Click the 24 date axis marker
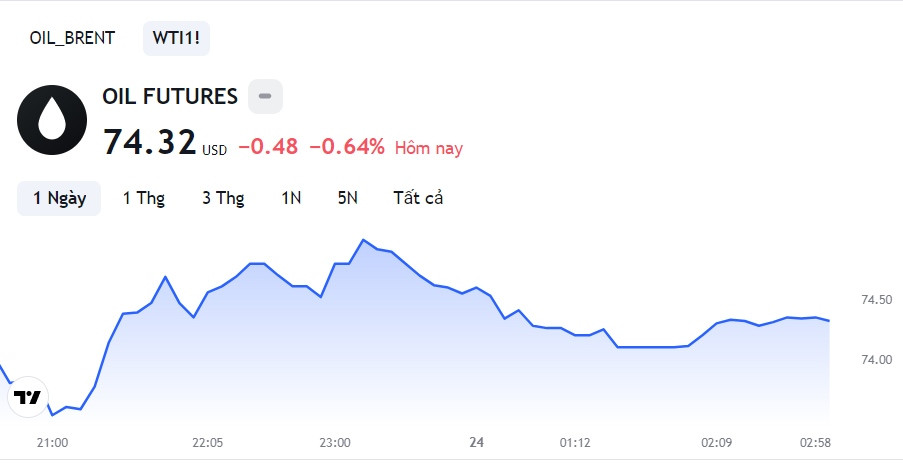Screen dimensions: 903x464 (x=476, y=442)
